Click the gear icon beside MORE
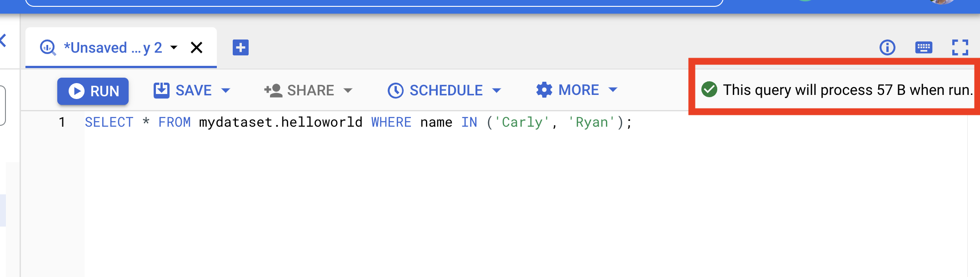Image resolution: width=980 pixels, height=277 pixels. point(544,90)
